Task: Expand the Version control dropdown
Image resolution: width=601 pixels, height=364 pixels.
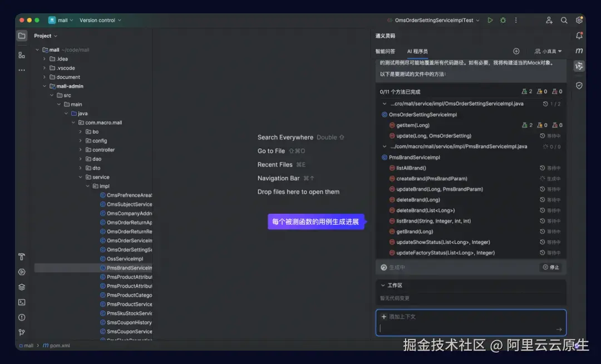Action: click(x=100, y=20)
